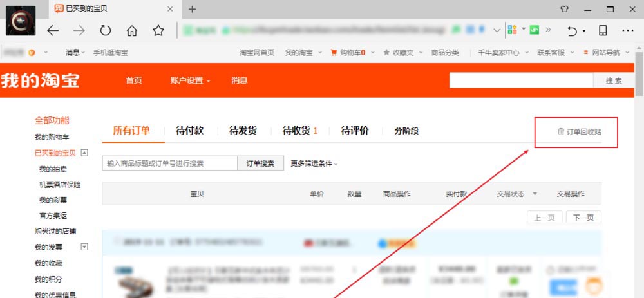Click the orange icon beside 网站导航
The height and width of the screenshot is (298, 644).
point(585,53)
